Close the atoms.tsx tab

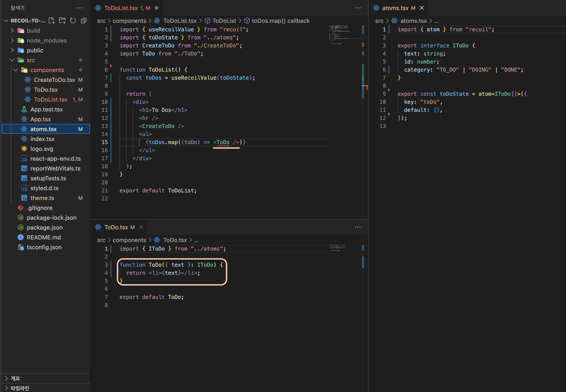click(422, 8)
